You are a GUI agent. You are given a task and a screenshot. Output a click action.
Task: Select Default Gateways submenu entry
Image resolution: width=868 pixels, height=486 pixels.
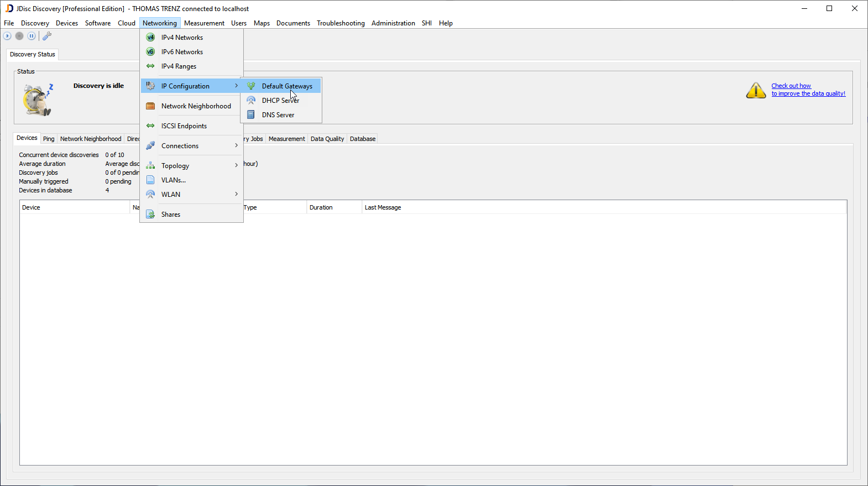click(x=281, y=86)
